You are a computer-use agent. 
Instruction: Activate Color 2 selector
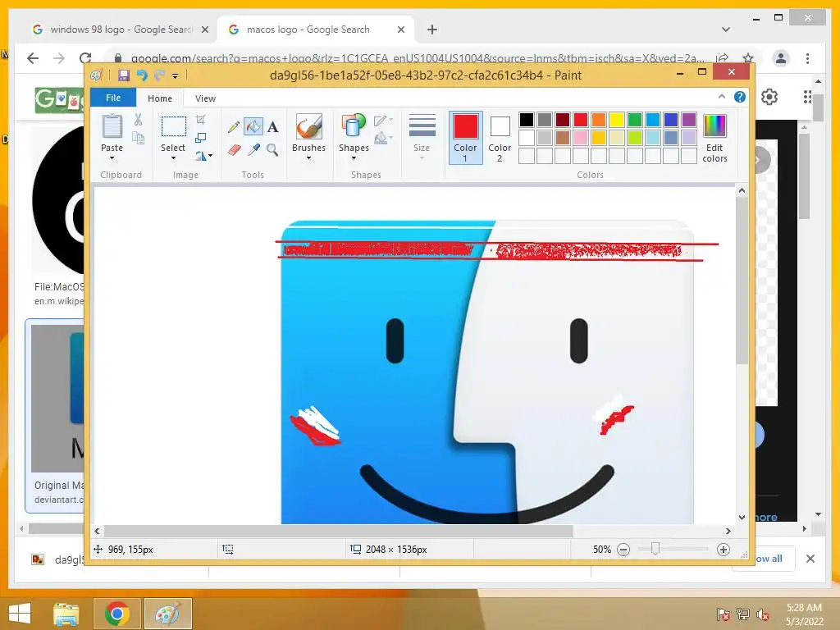point(500,138)
